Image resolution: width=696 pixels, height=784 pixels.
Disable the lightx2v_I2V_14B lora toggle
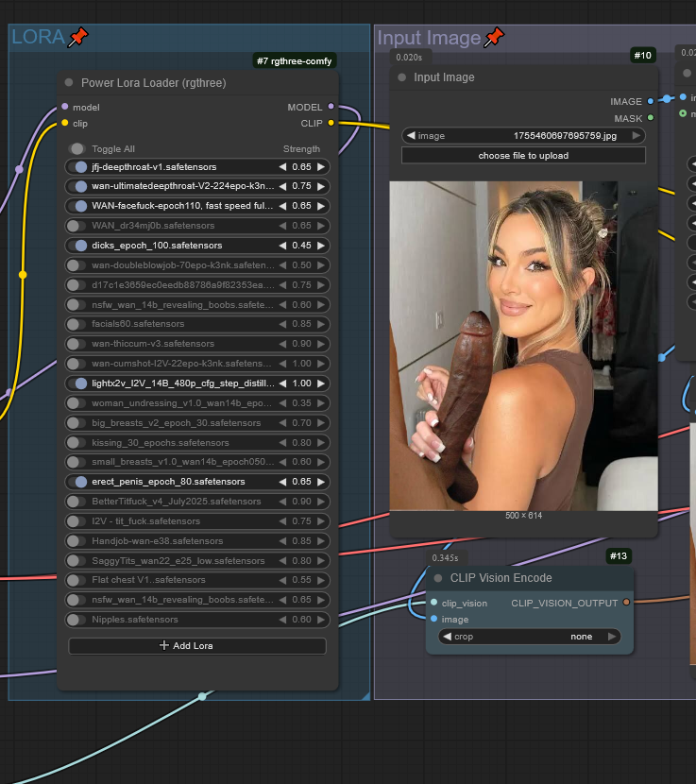point(80,383)
